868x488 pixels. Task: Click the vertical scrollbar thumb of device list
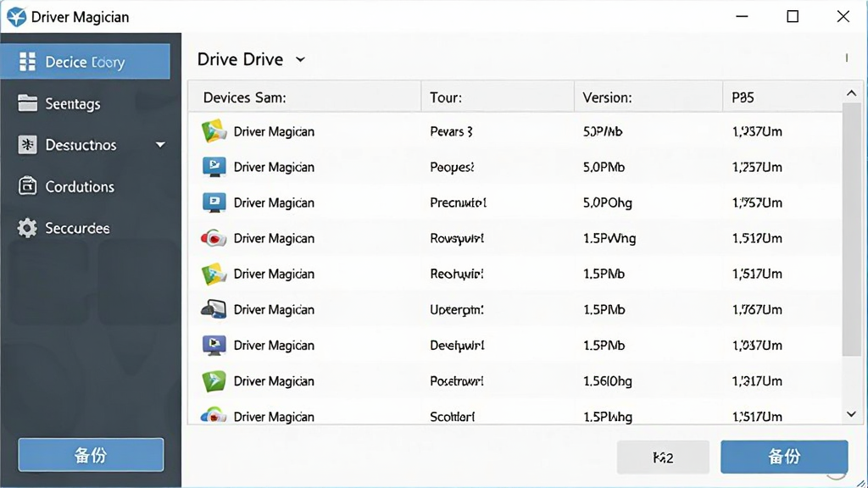[851, 230]
